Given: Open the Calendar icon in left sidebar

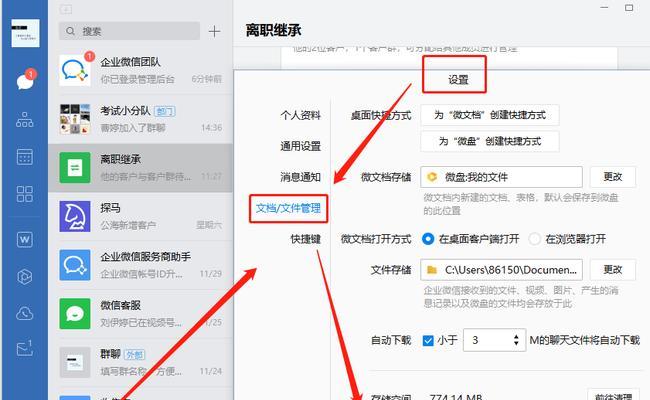Looking at the screenshot, I should click(25, 157).
